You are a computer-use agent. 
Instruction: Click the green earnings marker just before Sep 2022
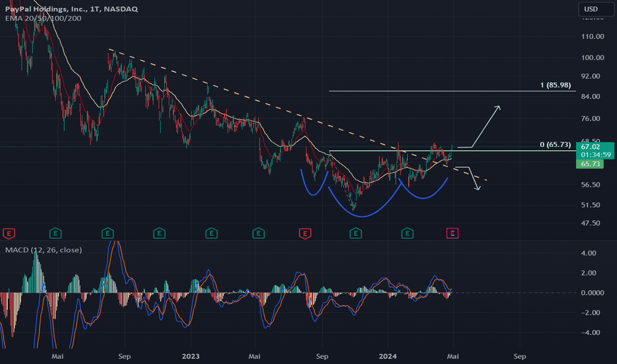[x=107, y=234]
